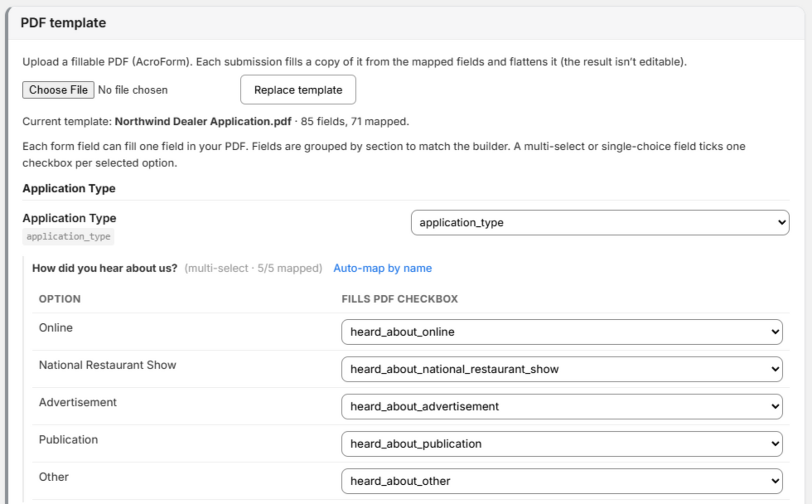
Task: Click the bold 'Application Type' field label above the code tag
Action: tap(70, 218)
